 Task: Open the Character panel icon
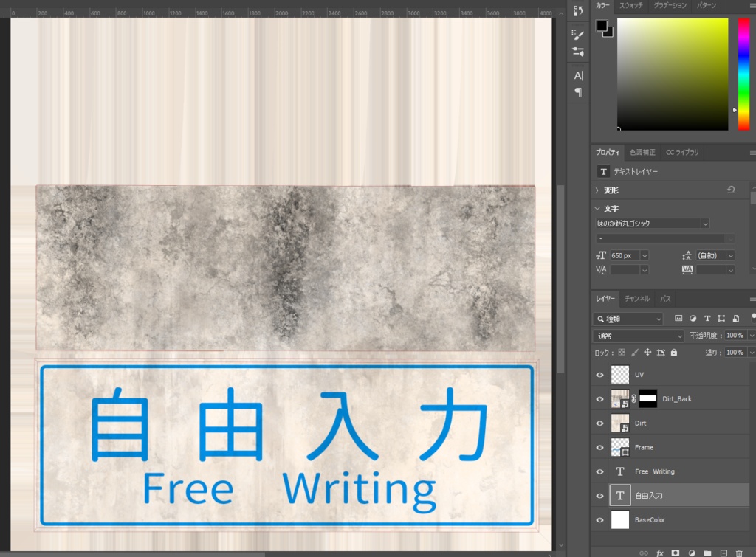tap(578, 76)
